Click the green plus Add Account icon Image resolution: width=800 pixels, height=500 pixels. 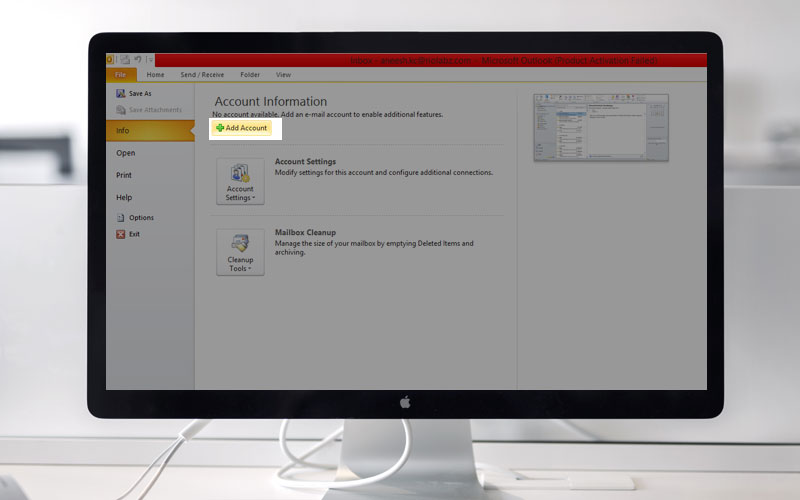click(220, 128)
